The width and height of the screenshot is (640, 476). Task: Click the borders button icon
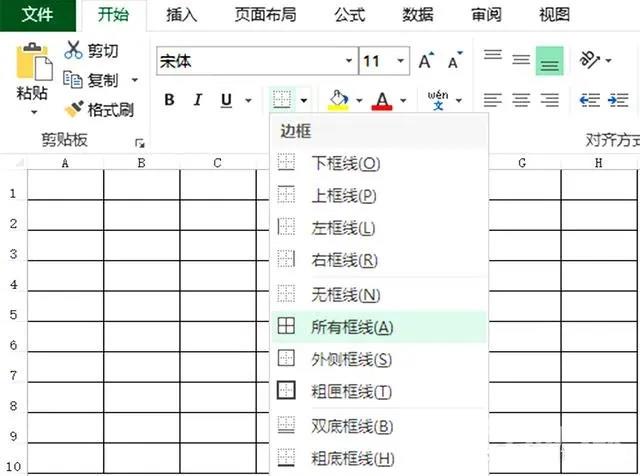(x=282, y=99)
